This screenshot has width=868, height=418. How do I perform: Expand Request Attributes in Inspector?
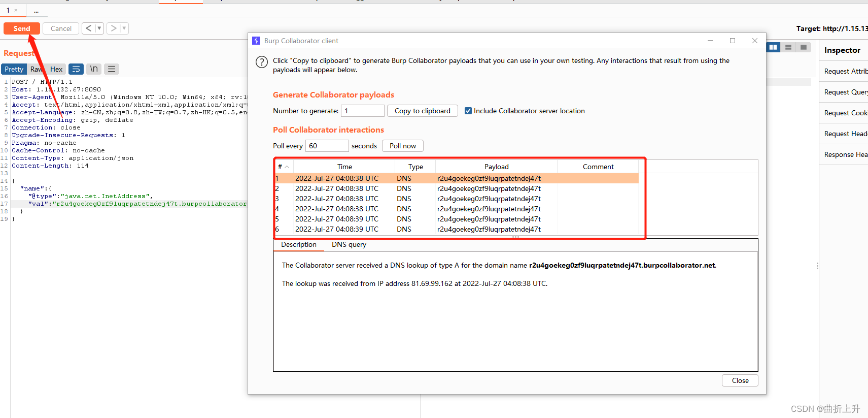click(x=844, y=71)
